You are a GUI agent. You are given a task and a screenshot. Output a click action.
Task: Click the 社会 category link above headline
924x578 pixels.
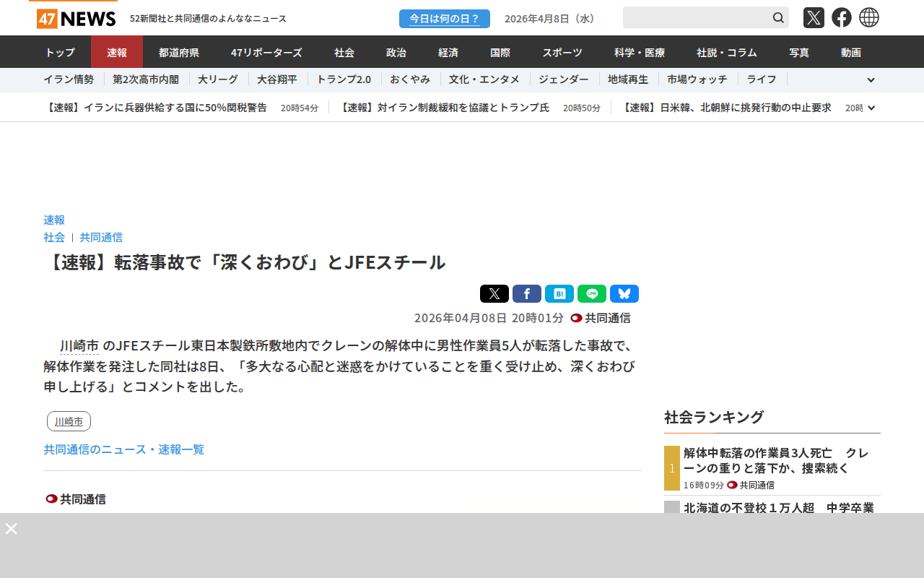pyautogui.click(x=54, y=237)
